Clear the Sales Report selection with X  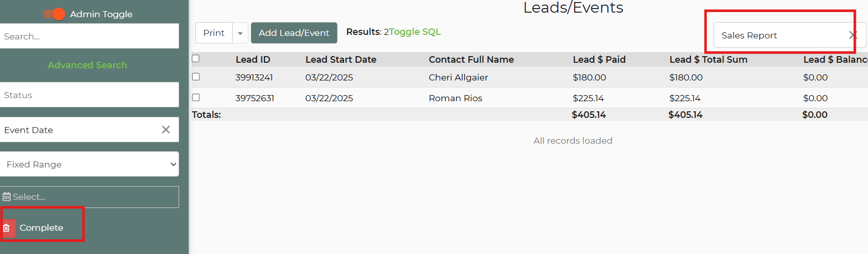pos(853,35)
